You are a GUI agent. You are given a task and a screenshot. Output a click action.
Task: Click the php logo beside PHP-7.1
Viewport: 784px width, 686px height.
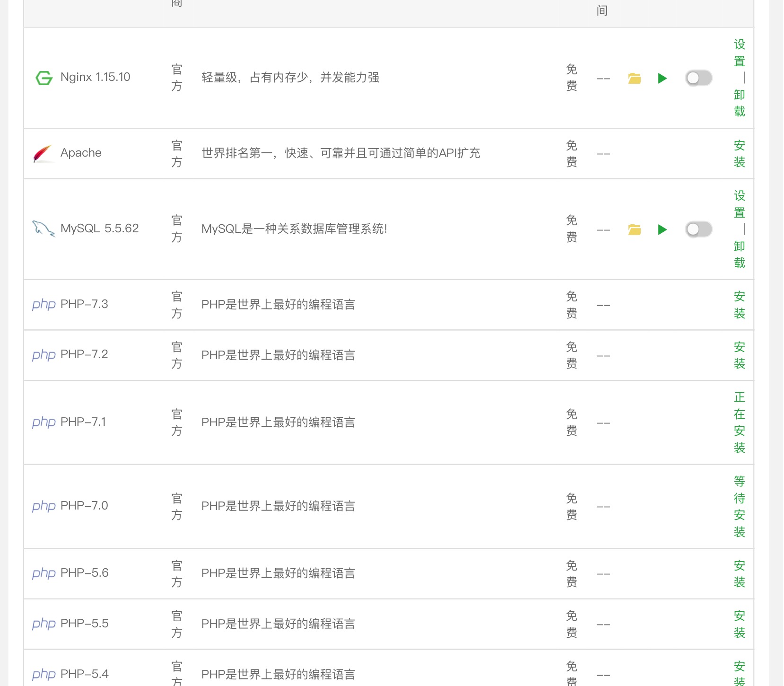click(x=44, y=422)
